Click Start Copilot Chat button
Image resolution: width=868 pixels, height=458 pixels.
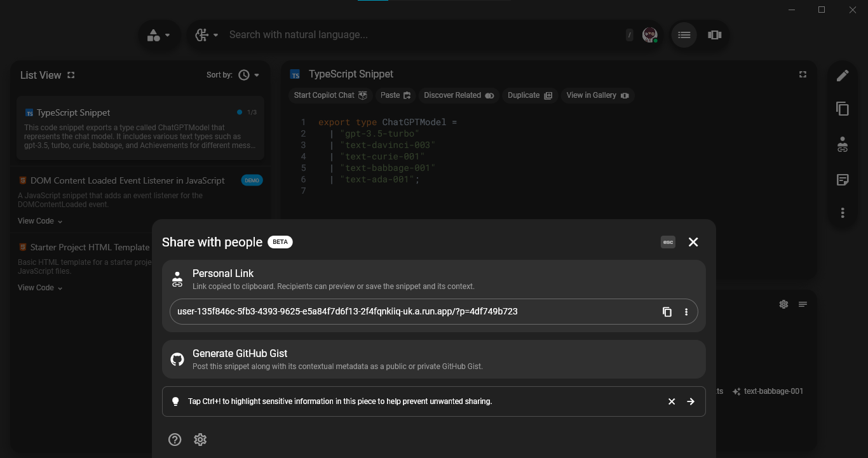point(330,95)
